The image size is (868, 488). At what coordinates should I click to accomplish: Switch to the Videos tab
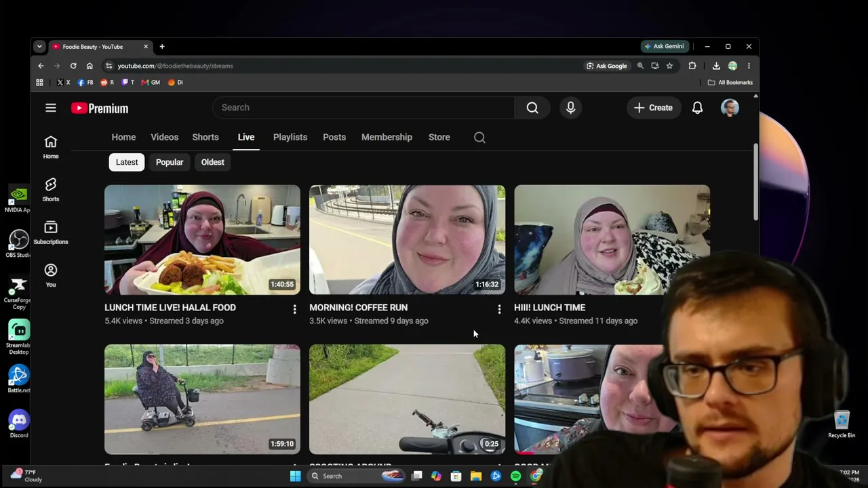pos(165,138)
